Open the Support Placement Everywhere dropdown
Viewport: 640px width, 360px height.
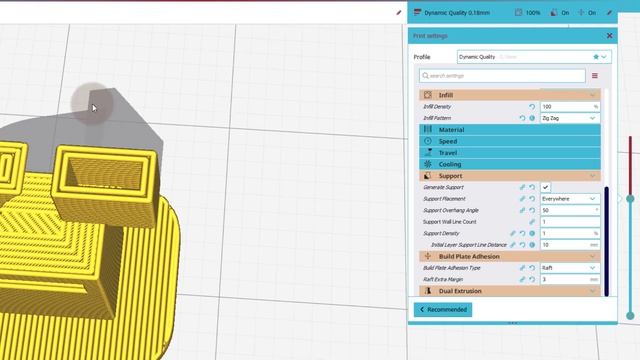[570, 199]
